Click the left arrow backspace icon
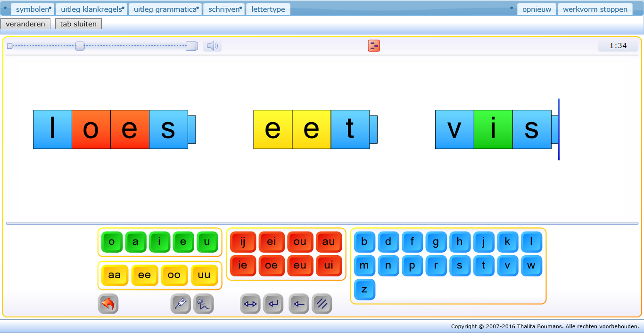 299,304
